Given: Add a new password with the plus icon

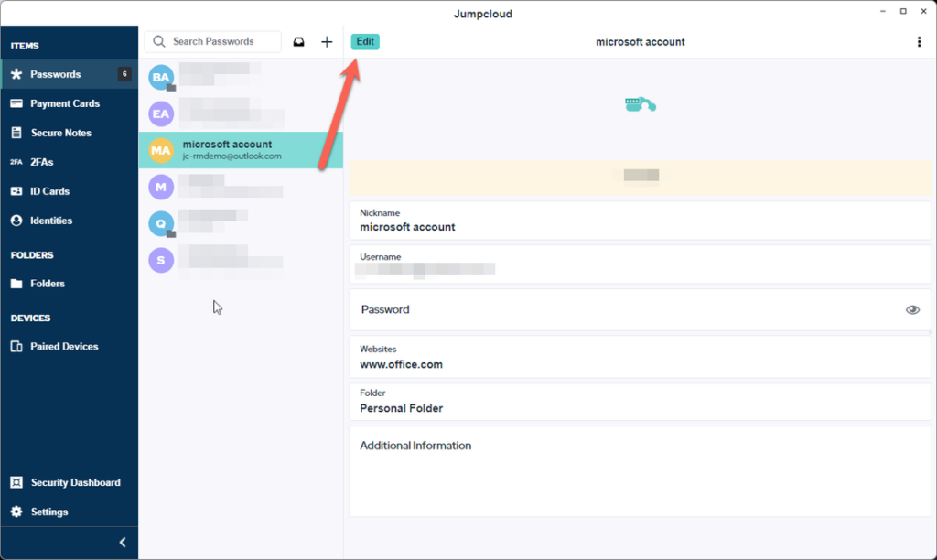Looking at the screenshot, I should click(327, 41).
